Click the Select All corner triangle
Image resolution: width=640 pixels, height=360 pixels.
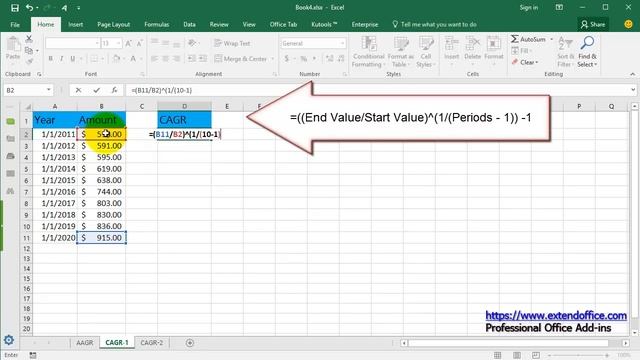(28, 107)
